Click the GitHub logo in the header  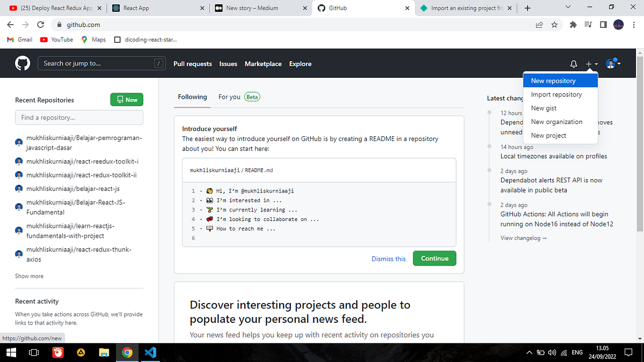[x=22, y=63]
